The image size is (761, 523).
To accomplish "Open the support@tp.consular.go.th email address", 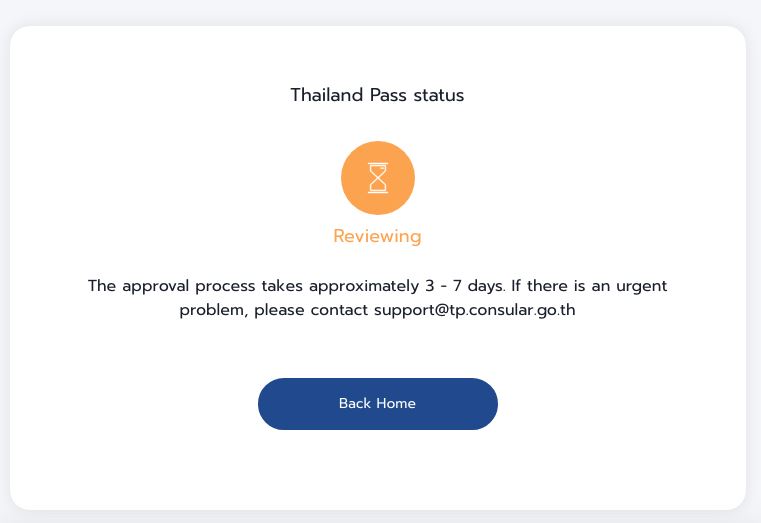I will pyautogui.click(x=475, y=310).
